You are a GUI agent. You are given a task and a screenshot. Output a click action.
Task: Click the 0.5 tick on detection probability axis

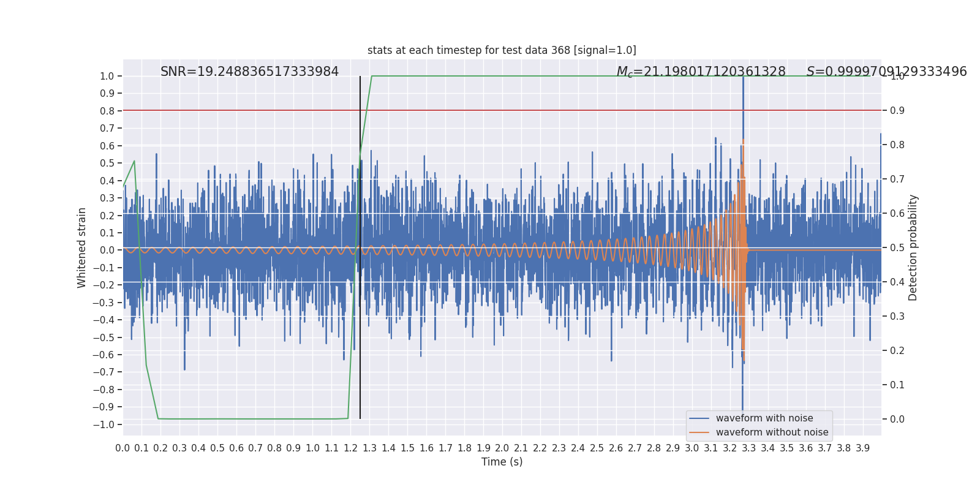pyautogui.click(x=897, y=247)
